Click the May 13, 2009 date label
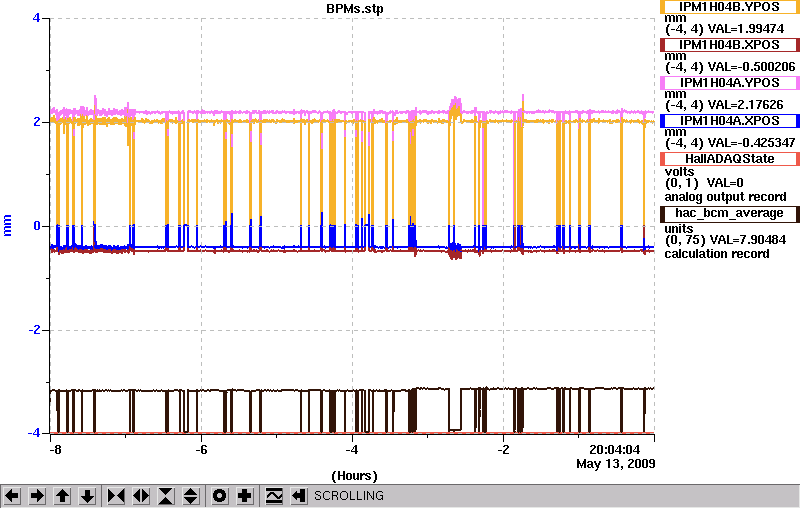The image size is (800, 508). click(x=616, y=464)
